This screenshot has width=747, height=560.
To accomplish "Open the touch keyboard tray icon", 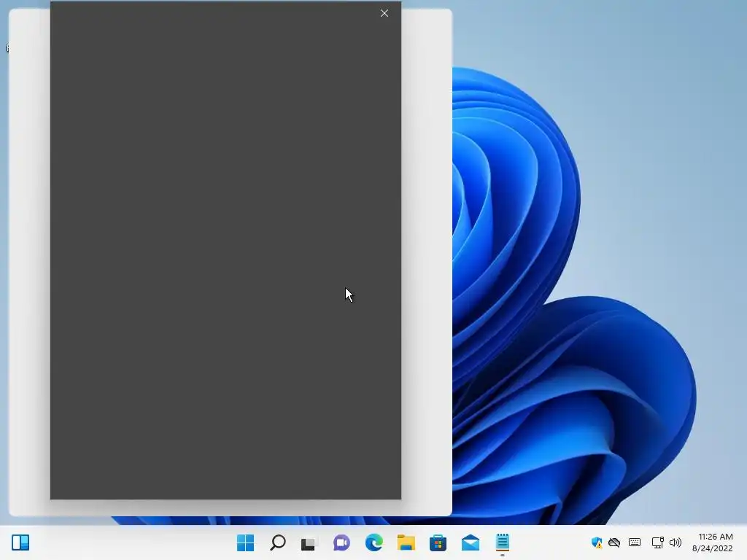I will [635, 542].
